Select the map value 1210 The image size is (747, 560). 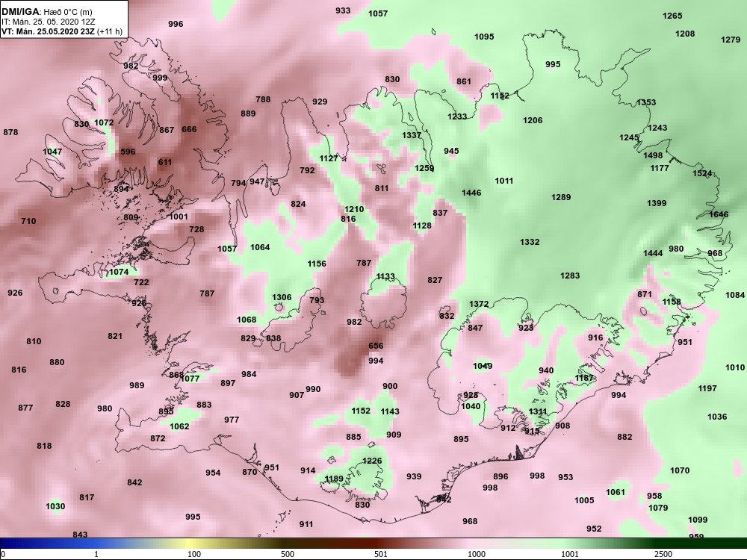point(354,209)
